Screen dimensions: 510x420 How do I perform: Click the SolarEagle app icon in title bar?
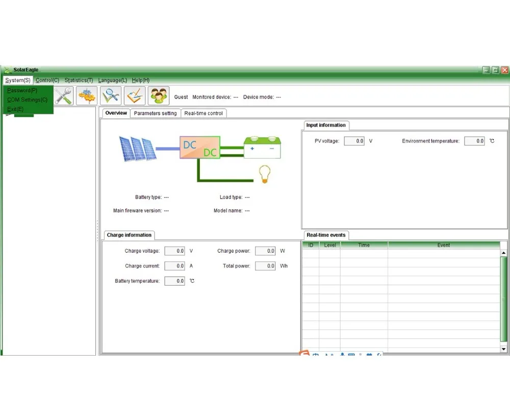[8, 70]
